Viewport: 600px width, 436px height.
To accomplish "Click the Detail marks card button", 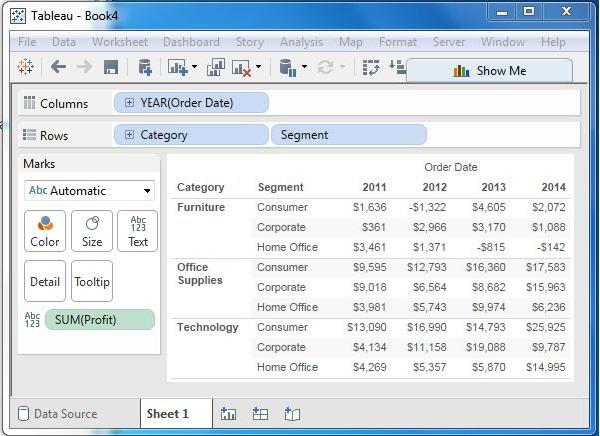I will 45,281.
